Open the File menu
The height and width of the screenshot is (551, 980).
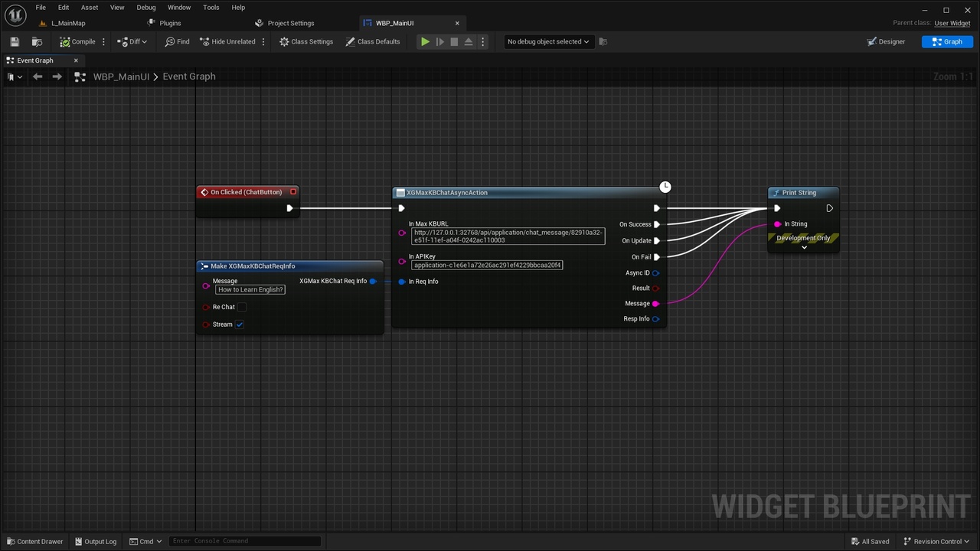[x=41, y=8]
